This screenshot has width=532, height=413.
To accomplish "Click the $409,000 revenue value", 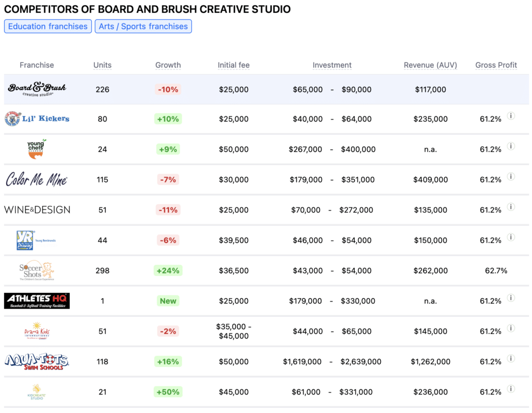I will [x=430, y=180].
